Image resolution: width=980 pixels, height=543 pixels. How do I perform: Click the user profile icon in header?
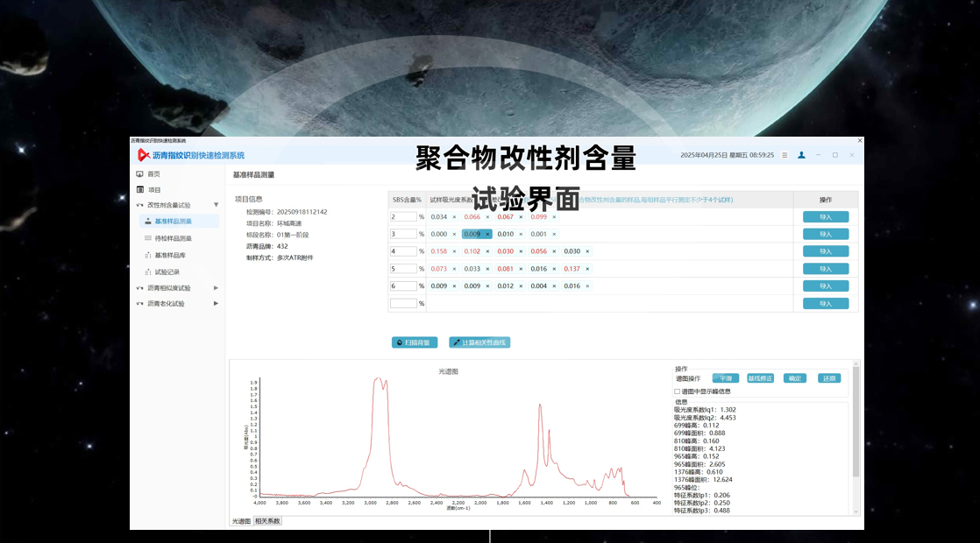tap(801, 155)
